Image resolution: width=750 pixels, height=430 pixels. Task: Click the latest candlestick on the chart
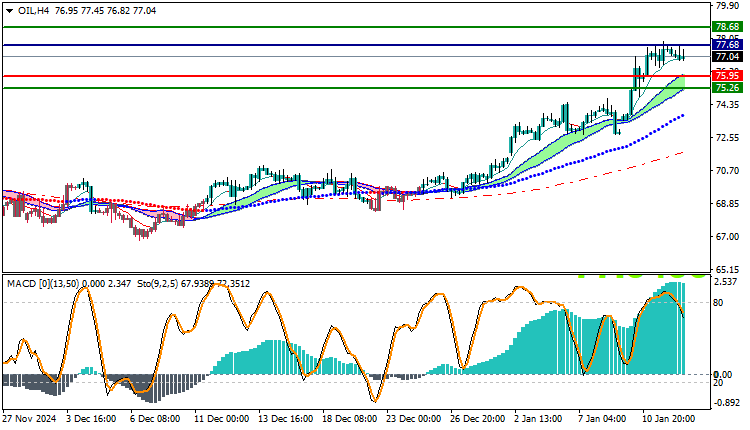click(684, 55)
